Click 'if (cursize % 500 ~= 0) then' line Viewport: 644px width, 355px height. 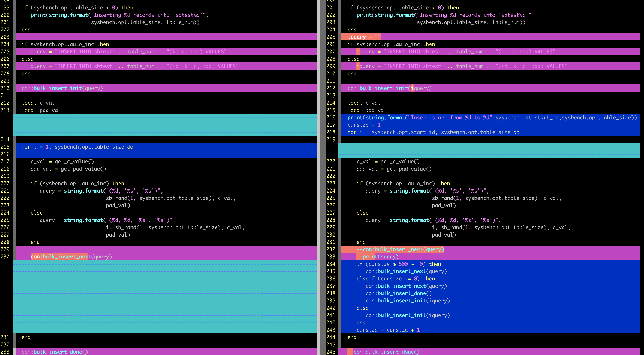pyautogui.click(x=399, y=264)
